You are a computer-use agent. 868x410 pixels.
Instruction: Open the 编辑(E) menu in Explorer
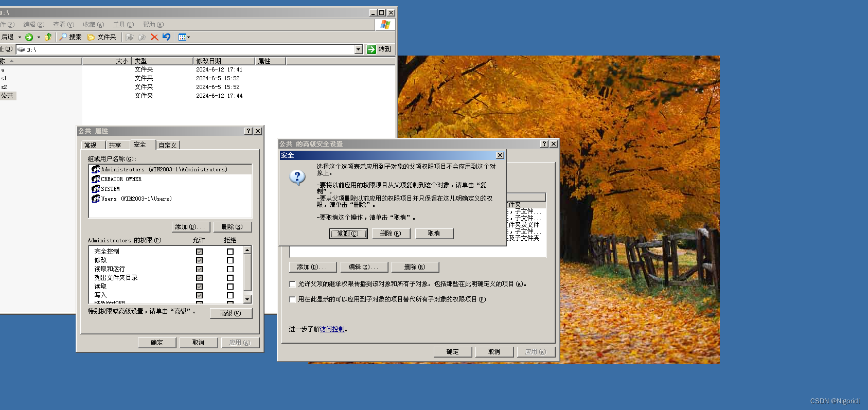point(34,25)
